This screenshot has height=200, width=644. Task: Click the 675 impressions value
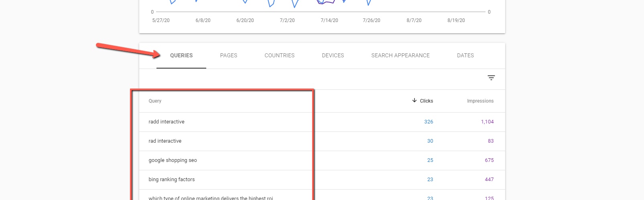pyautogui.click(x=489, y=160)
